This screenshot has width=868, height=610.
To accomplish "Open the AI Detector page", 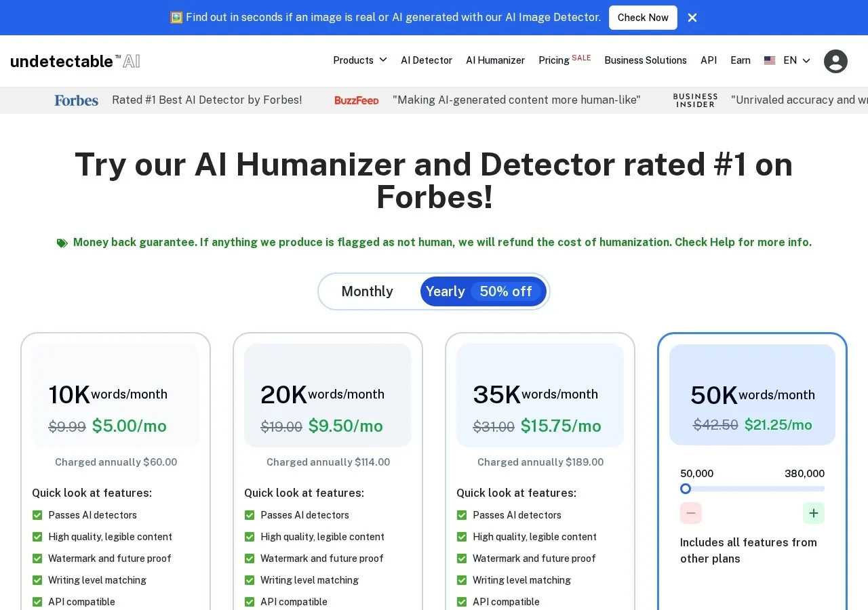I will [427, 60].
